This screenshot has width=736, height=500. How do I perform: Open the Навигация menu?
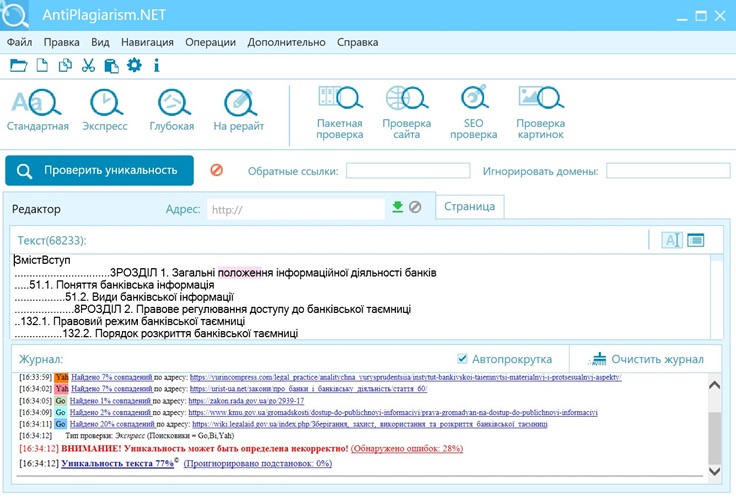click(147, 42)
